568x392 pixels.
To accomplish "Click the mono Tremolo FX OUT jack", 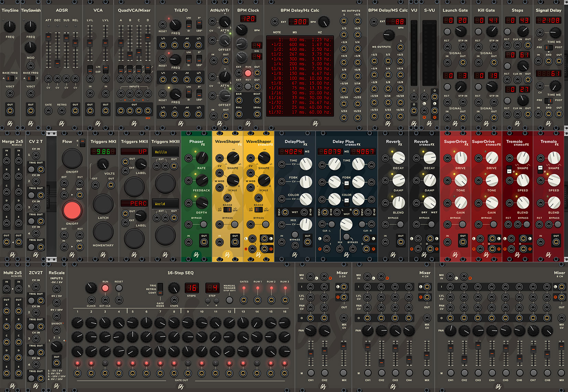I will (556, 242).
